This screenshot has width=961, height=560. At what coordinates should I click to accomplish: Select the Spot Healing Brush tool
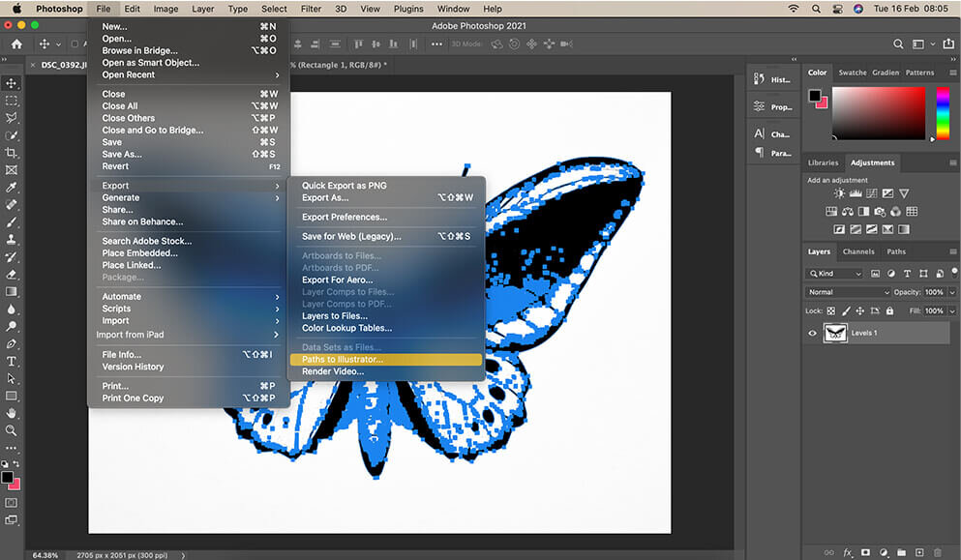11,205
